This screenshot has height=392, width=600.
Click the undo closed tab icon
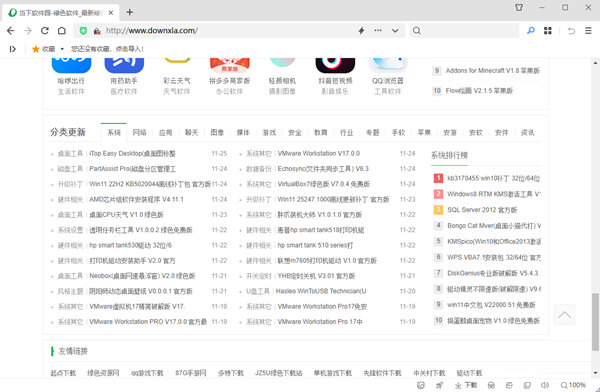pos(571,31)
